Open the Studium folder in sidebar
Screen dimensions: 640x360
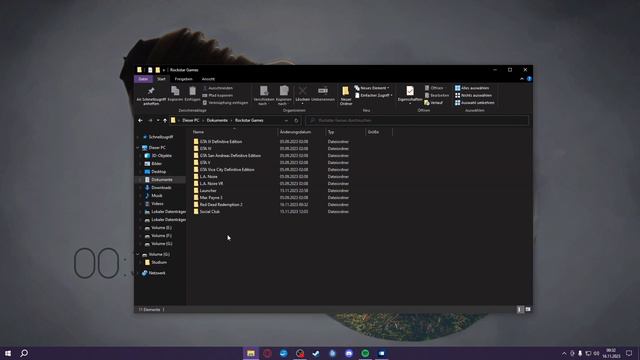[x=159, y=262]
